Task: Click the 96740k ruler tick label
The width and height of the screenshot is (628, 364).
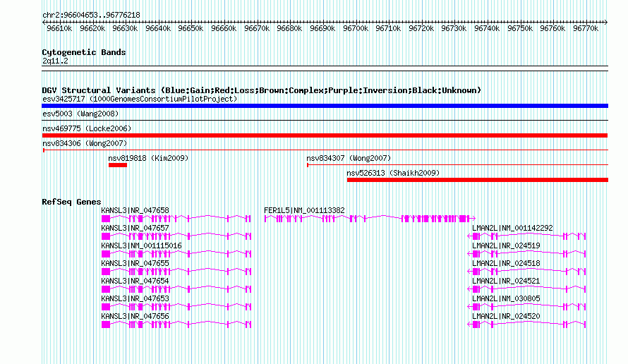Action: point(487,28)
